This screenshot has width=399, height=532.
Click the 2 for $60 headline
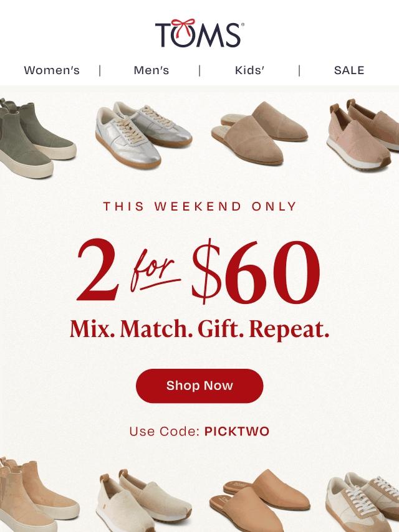point(199,272)
